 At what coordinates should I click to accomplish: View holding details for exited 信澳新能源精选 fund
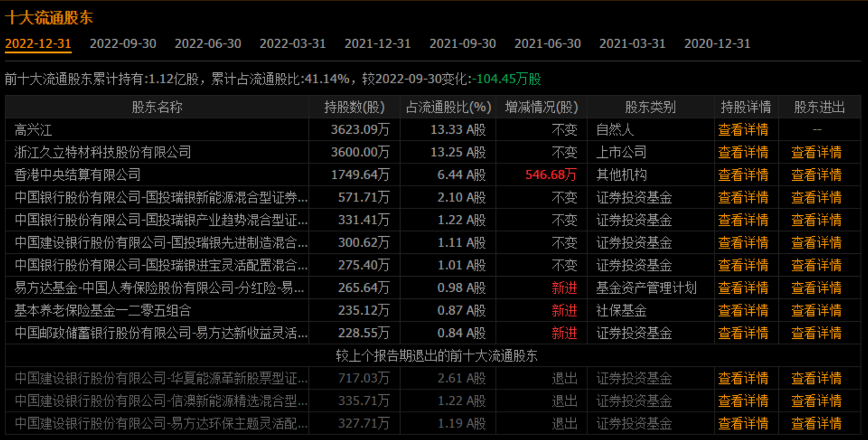tap(743, 401)
